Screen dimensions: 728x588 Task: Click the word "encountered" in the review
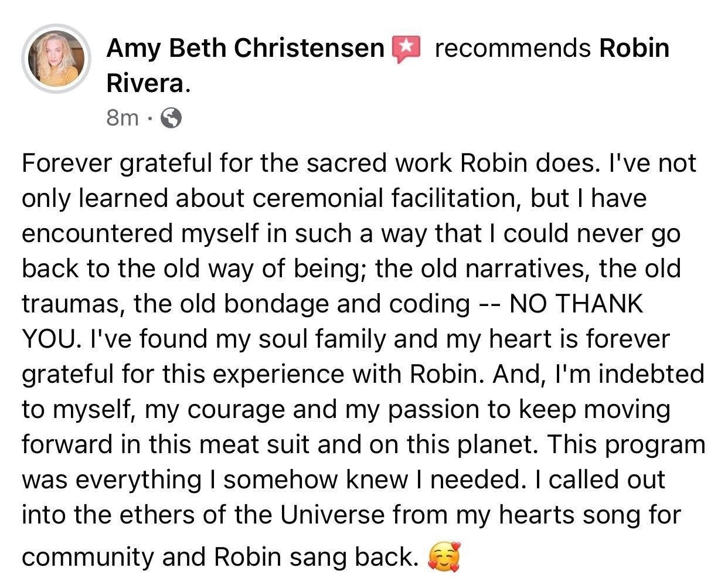click(x=97, y=233)
